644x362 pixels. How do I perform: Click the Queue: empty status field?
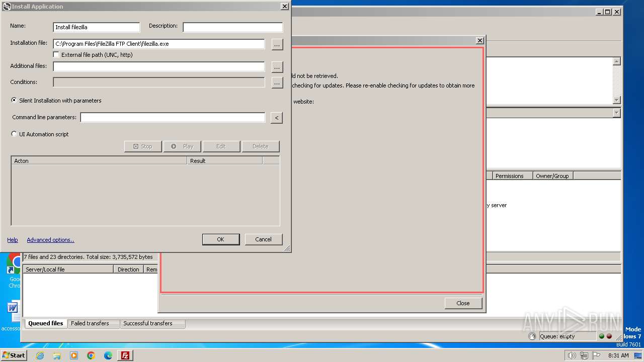tap(568, 336)
